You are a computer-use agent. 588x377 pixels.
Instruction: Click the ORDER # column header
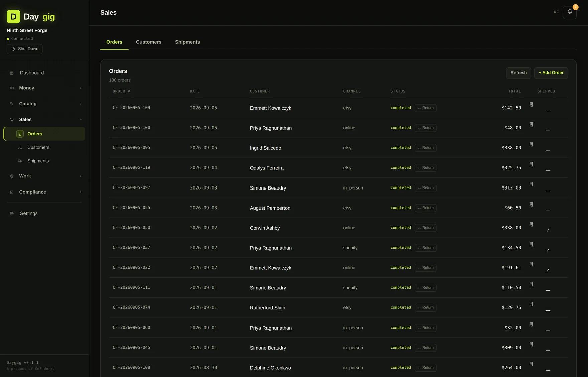click(121, 91)
